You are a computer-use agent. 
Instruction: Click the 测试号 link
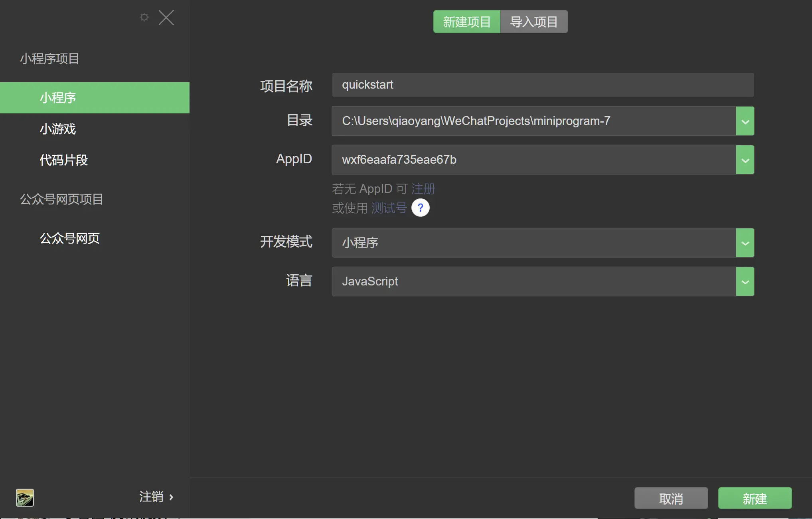[389, 208]
